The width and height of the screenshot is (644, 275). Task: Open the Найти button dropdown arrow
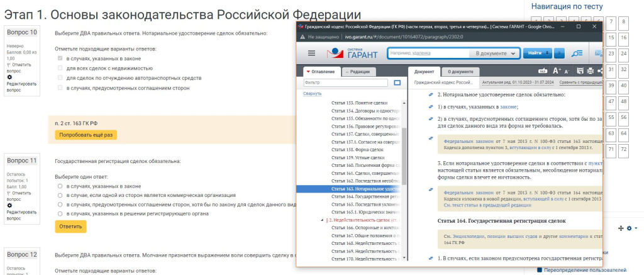548,53
